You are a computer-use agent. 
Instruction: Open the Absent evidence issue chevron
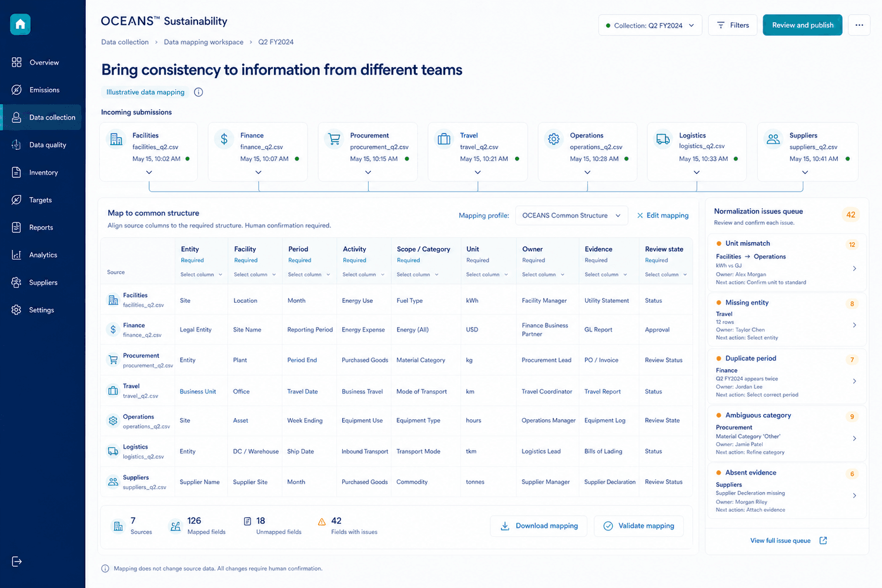coord(854,496)
